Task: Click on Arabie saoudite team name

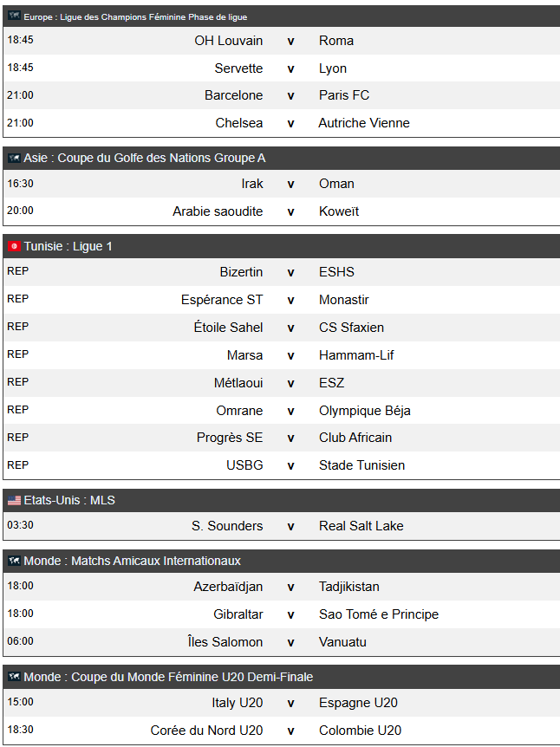Action: pyautogui.click(x=218, y=211)
